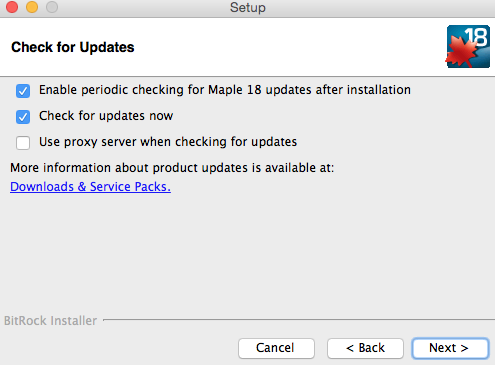
Task: Click the 'Enable periodic checking' label text
Action: point(225,90)
